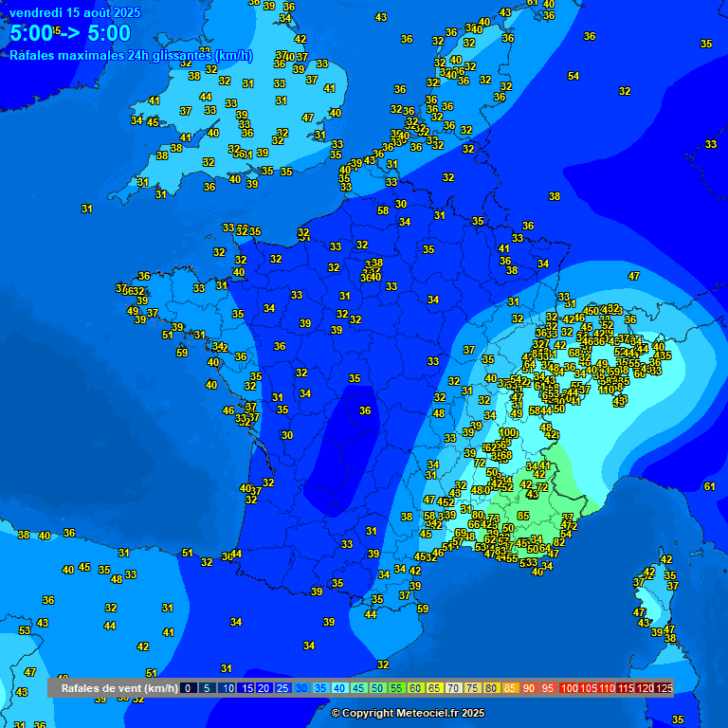Select the 125 km/h legend swatch
This screenshot has height=728, width=728.
tap(664, 688)
